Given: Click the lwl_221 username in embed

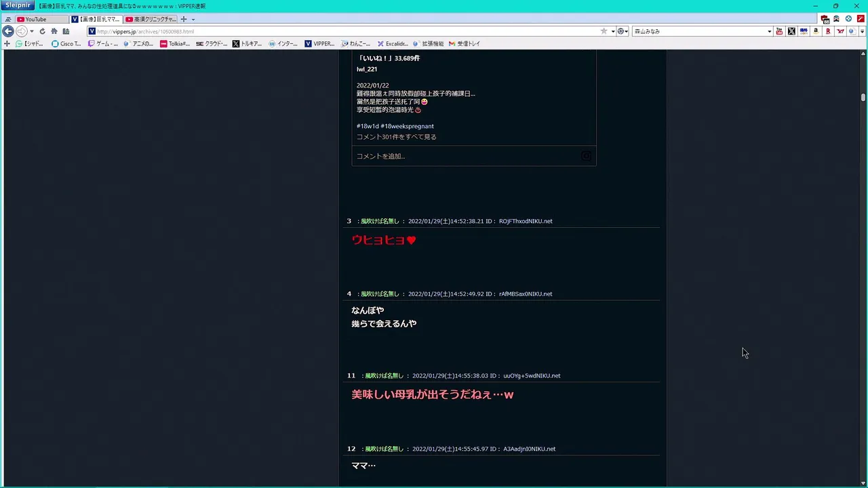Looking at the screenshot, I should pyautogui.click(x=367, y=69).
